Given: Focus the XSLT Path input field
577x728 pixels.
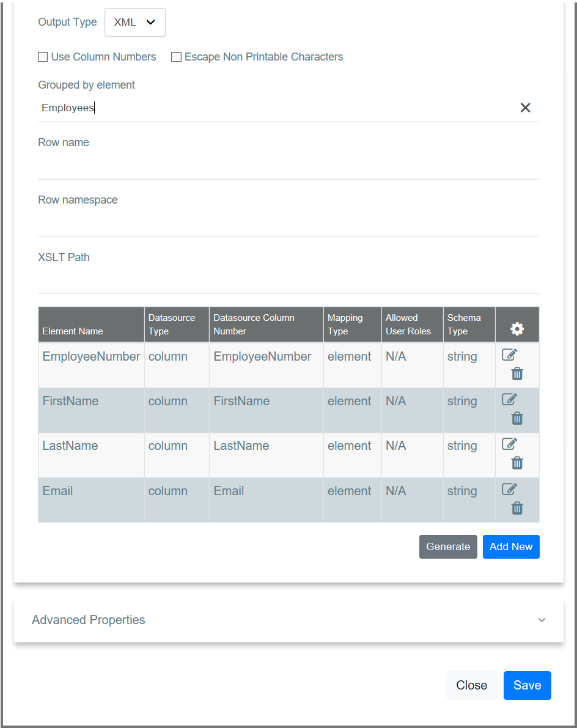Looking at the screenshot, I should tap(288, 280).
